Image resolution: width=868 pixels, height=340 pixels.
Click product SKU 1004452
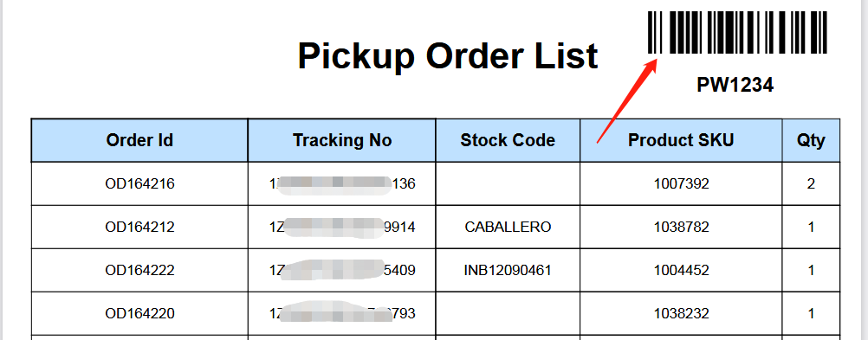[x=681, y=270]
